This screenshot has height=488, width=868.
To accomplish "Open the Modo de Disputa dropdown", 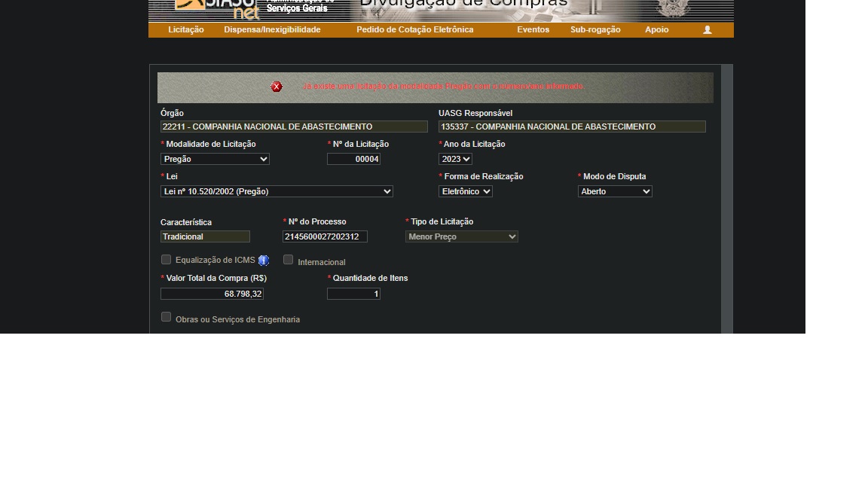I will (615, 191).
